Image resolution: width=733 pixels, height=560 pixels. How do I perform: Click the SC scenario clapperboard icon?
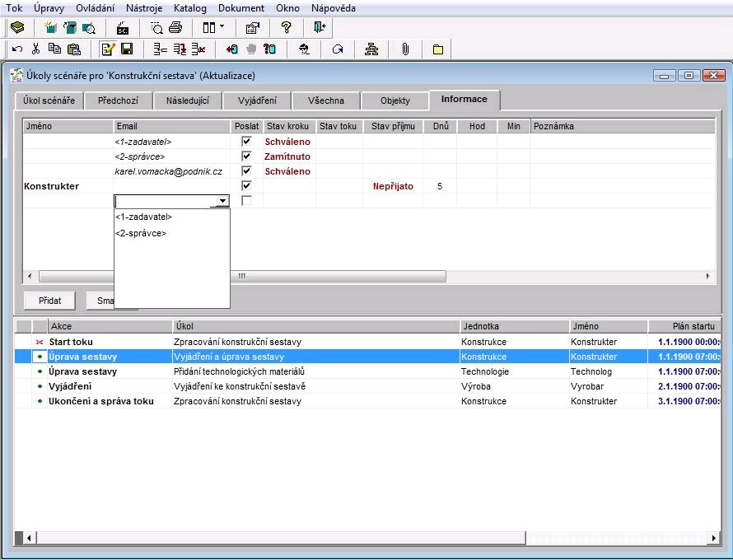click(123, 28)
